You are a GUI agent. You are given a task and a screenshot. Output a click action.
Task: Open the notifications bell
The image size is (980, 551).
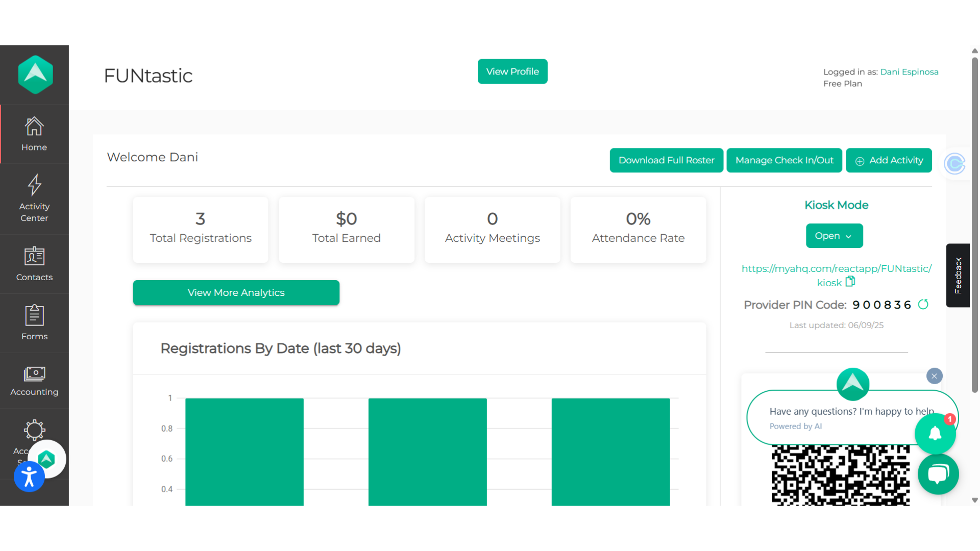935,433
